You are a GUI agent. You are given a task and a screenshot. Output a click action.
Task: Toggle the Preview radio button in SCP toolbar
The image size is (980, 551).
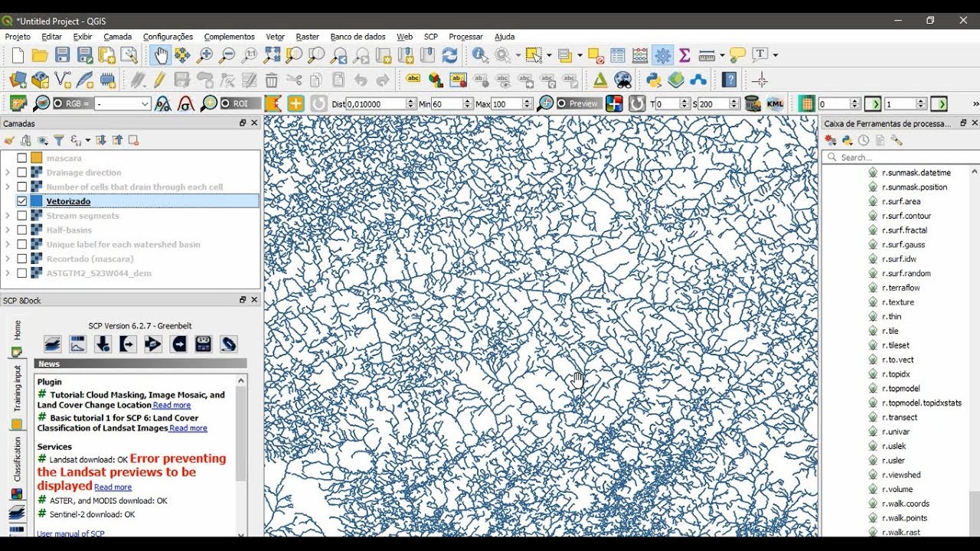point(562,103)
